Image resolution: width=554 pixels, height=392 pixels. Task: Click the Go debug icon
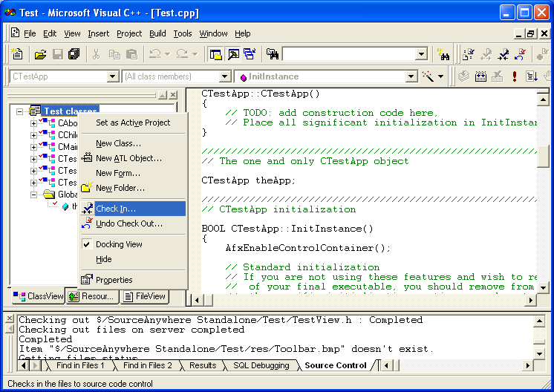point(532,76)
